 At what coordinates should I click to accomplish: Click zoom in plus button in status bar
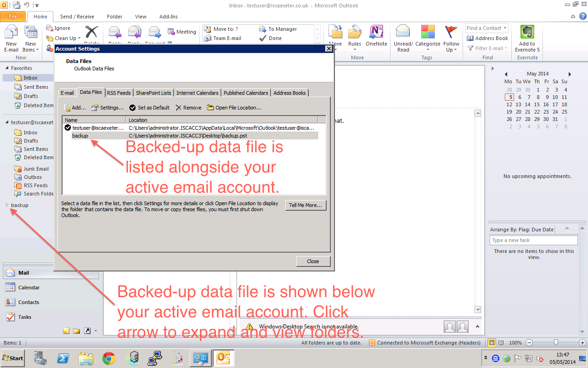[x=582, y=343]
